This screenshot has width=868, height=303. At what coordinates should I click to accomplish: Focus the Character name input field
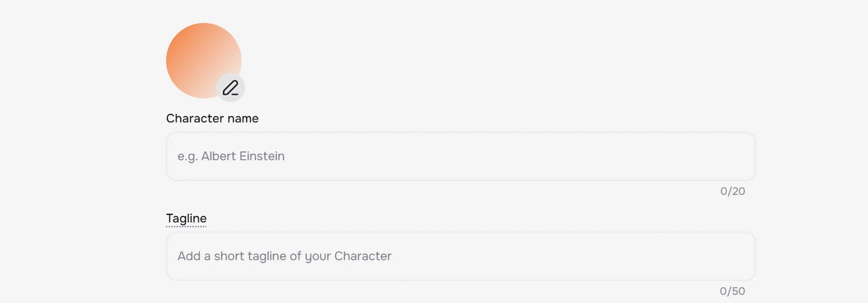point(460,156)
